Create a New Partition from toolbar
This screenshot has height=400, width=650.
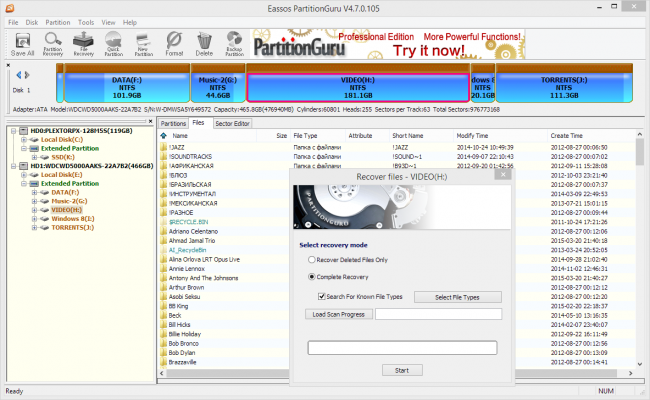tap(143, 44)
